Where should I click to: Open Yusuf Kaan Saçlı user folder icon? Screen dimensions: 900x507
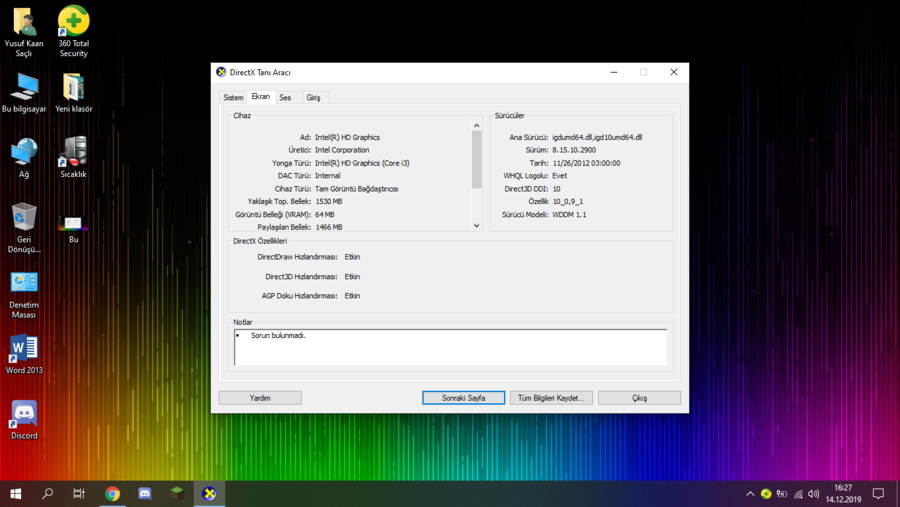point(24,32)
